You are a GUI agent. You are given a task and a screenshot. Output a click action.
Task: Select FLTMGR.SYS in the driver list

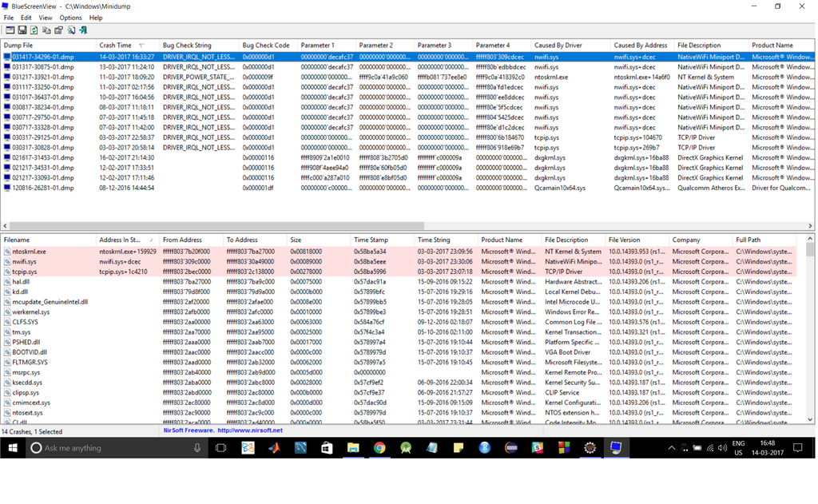[30, 362]
